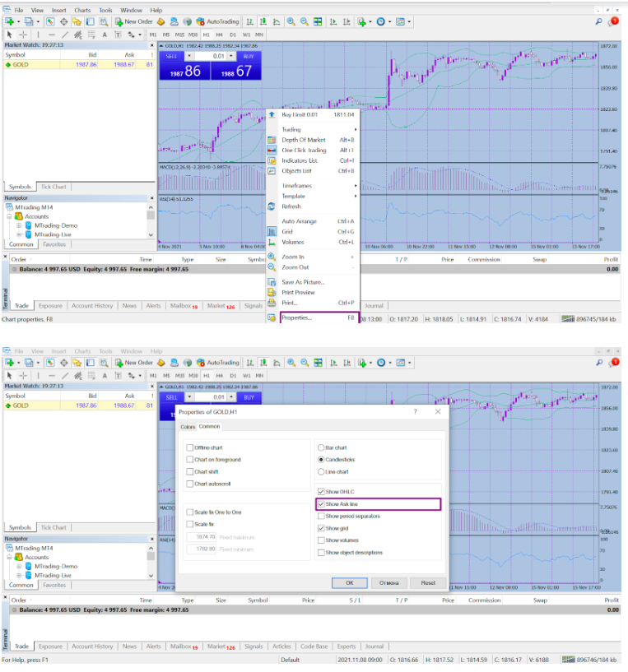The height and width of the screenshot is (672, 628).
Task: Open Charts menu in upper window
Action: (82, 11)
